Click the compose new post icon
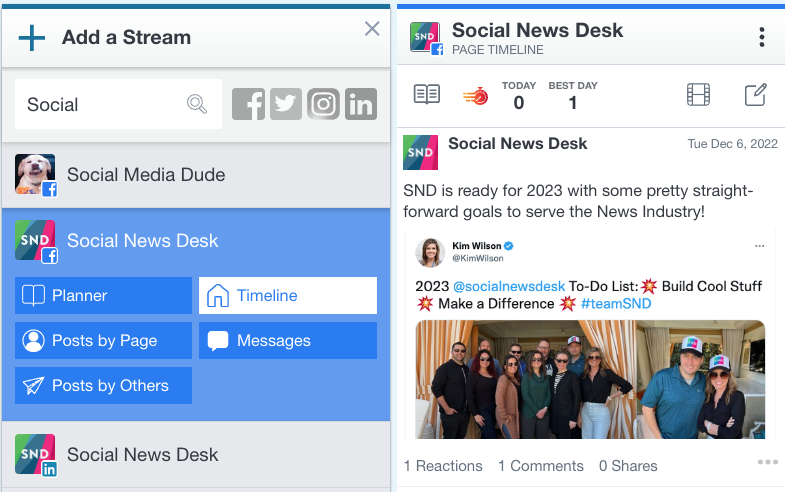The height and width of the screenshot is (492, 785). [755, 94]
